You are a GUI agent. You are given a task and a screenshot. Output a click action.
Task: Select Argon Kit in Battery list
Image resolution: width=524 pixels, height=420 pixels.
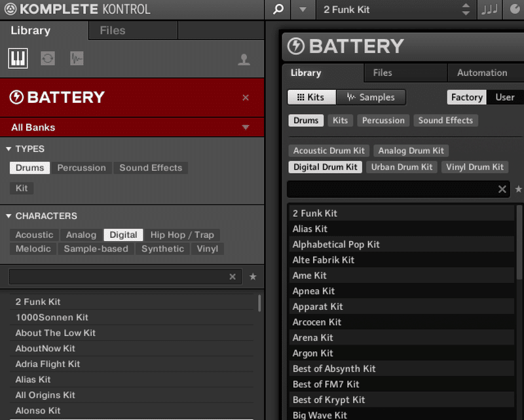pyautogui.click(x=402, y=353)
